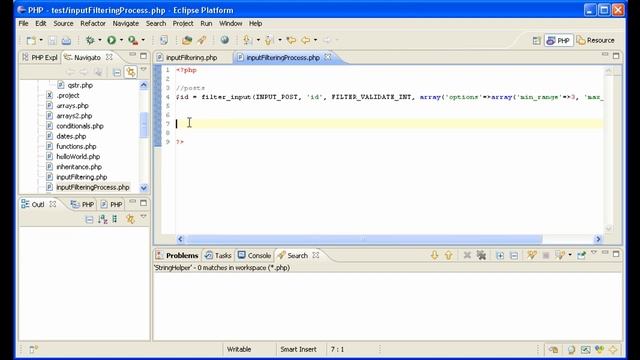Open the Outline view menu triangle
This screenshot has width=640, height=360.
pyautogui.click(x=144, y=217)
